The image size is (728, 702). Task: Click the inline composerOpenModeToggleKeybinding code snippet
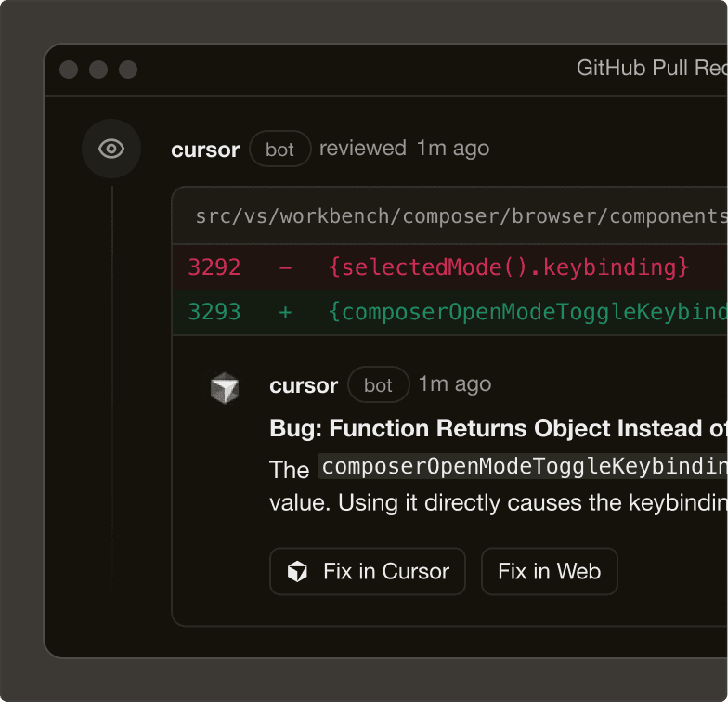(x=523, y=466)
